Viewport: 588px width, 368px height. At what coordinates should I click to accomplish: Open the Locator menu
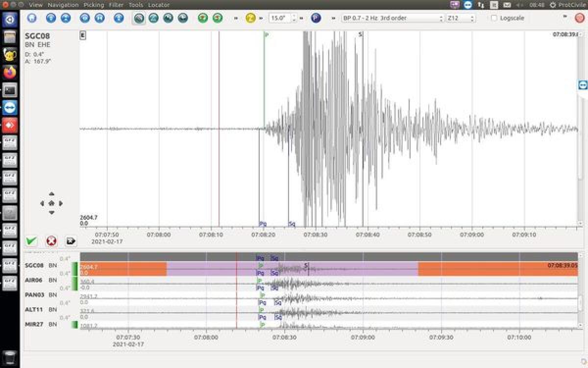158,5
